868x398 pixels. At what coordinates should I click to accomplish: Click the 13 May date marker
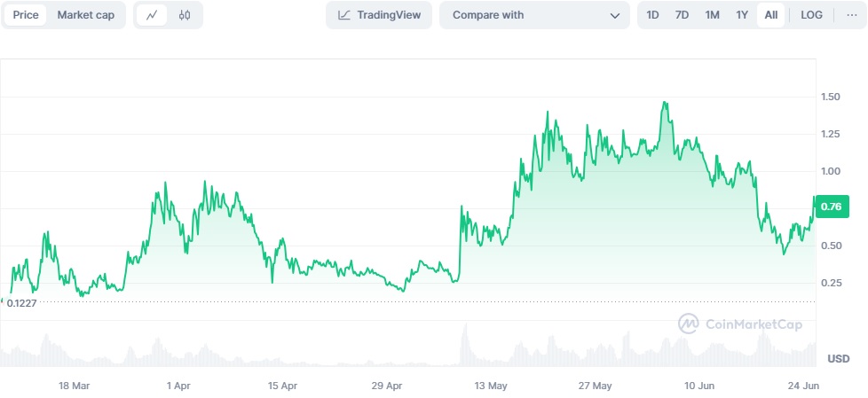(x=491, y=386)
